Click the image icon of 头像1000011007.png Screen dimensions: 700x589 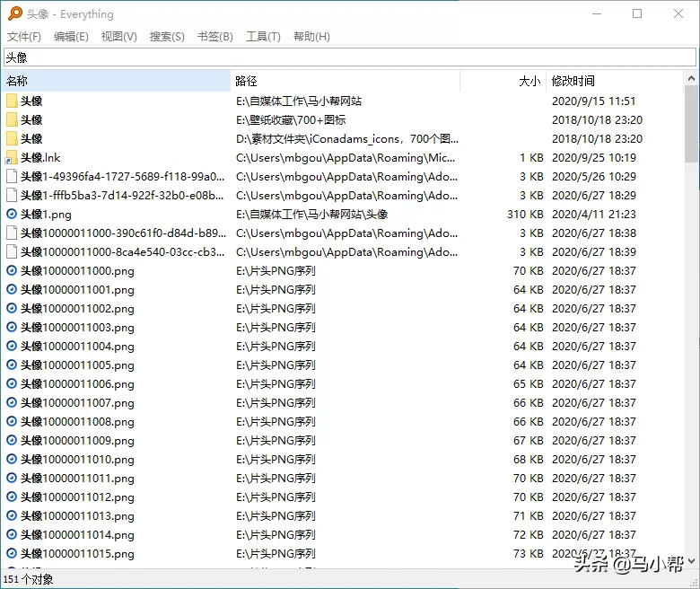click(12, 402)
